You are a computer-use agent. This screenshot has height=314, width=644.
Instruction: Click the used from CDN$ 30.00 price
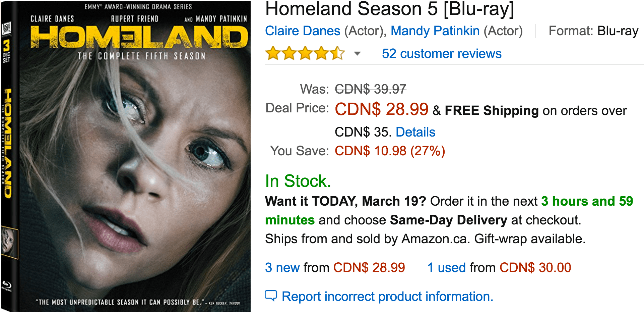pos(535,268)
